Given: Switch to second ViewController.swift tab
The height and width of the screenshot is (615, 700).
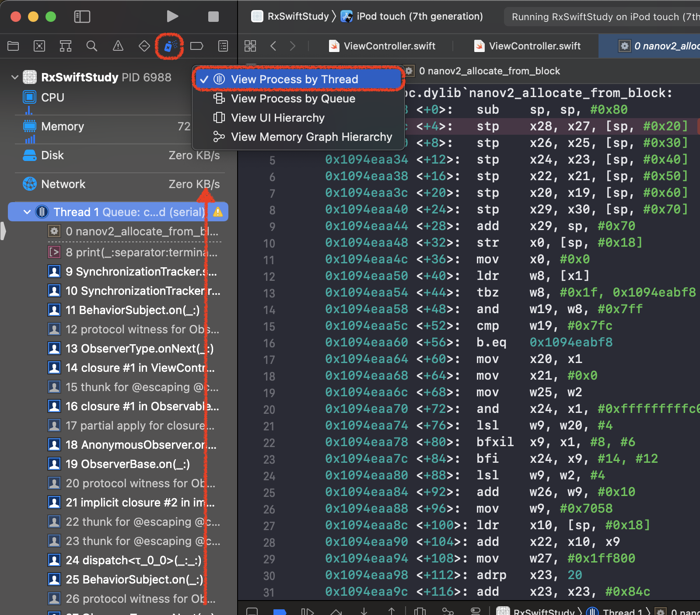Looking at the screenshot, I should coord(527,46).
